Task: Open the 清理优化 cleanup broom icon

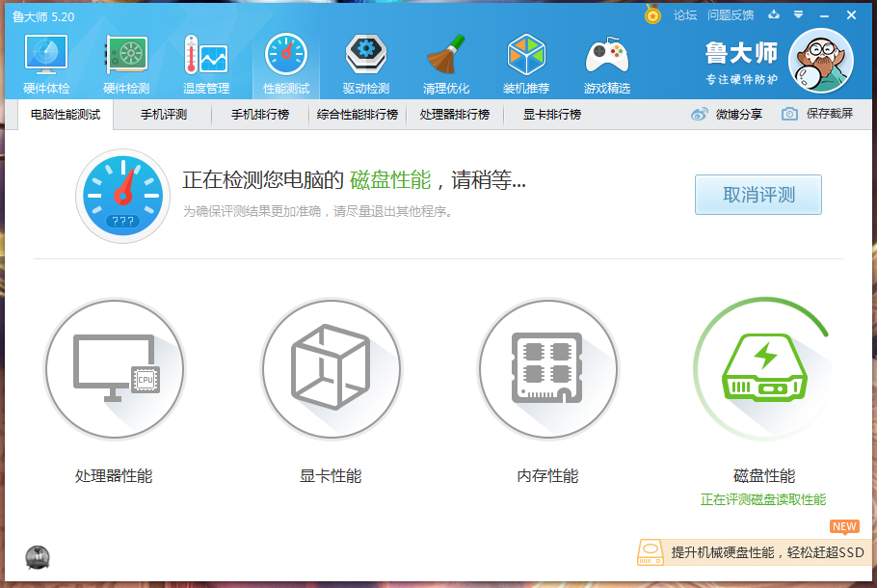Action: (445, 60)
